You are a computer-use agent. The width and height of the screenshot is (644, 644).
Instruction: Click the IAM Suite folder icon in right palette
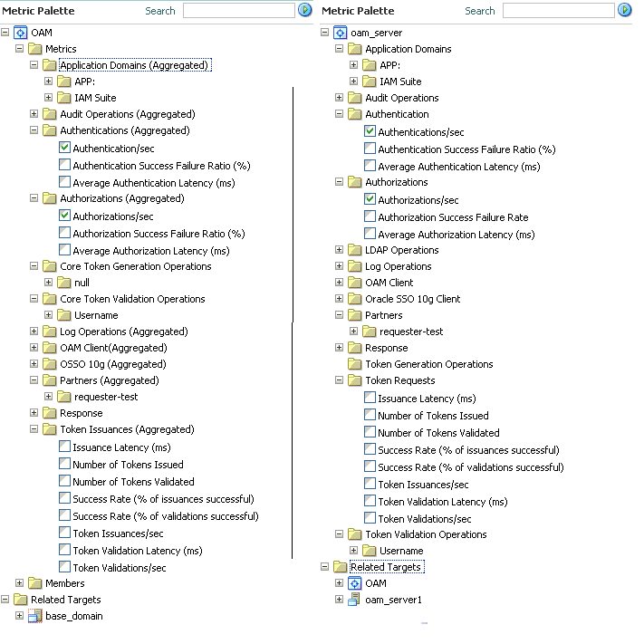[x=370, y=82]
